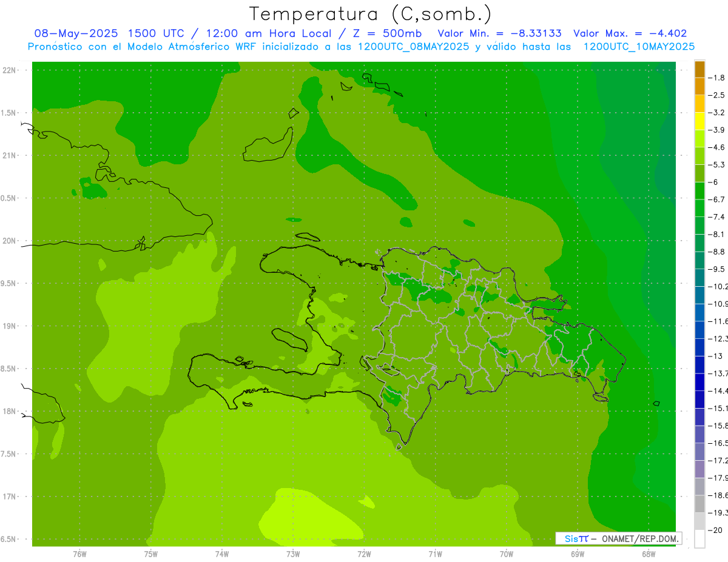Click the '-8.8' colorbar value
The height and width of the screenshot is (562, 728).
point(716,252)
